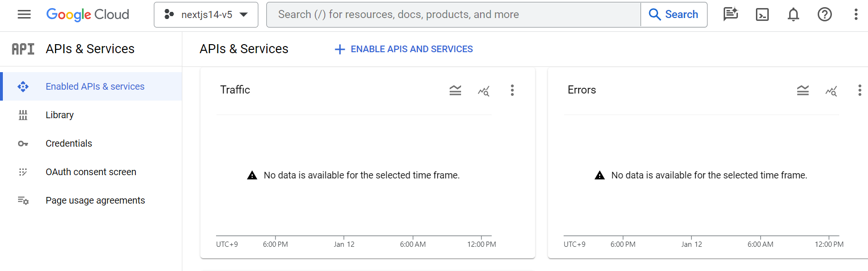Open Errors chart more options menu

tap(860, 90)
